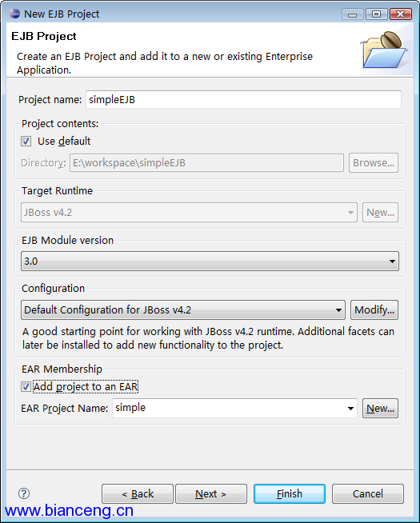Open the EJB Module version dropdown
The image size is (420, 523).
coord(210,261)
